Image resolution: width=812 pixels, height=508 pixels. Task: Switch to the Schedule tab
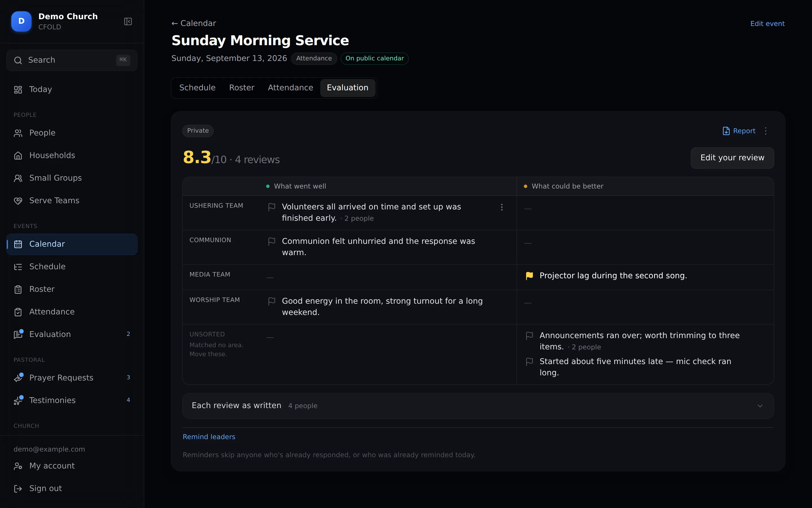pos(197,88)
